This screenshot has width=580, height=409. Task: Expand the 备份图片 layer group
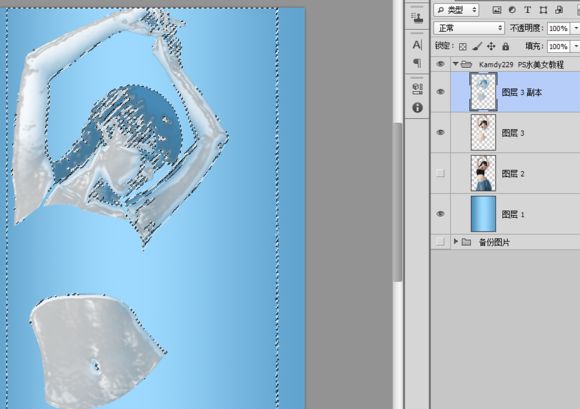(456, 241)
